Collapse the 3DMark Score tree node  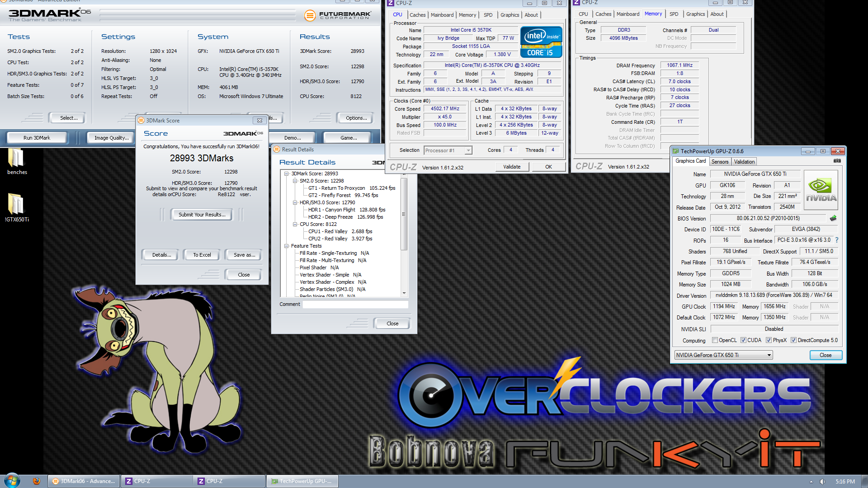pos(287,174)
